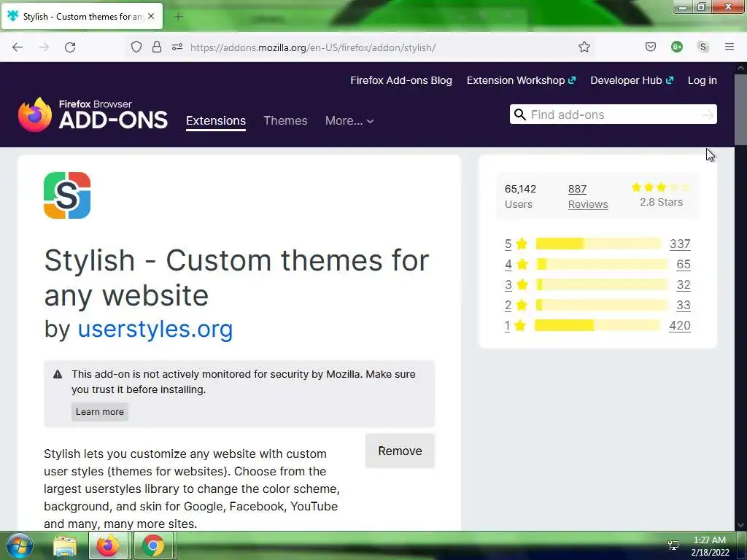Click Log in
This screenshot has height=560, width=747.
(703, 80)
